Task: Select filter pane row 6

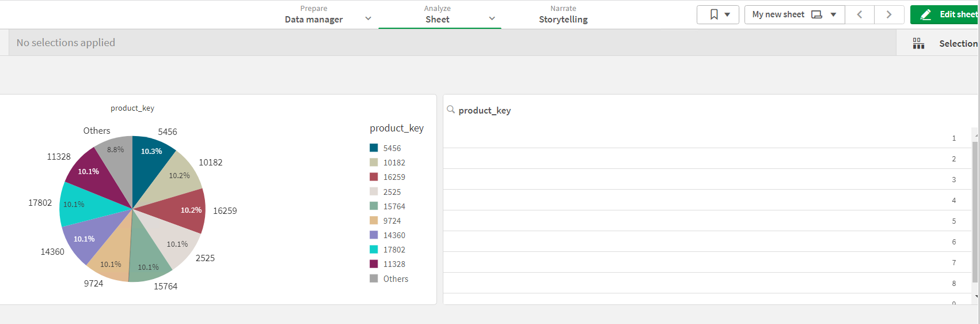Action: tap(707, 242)
